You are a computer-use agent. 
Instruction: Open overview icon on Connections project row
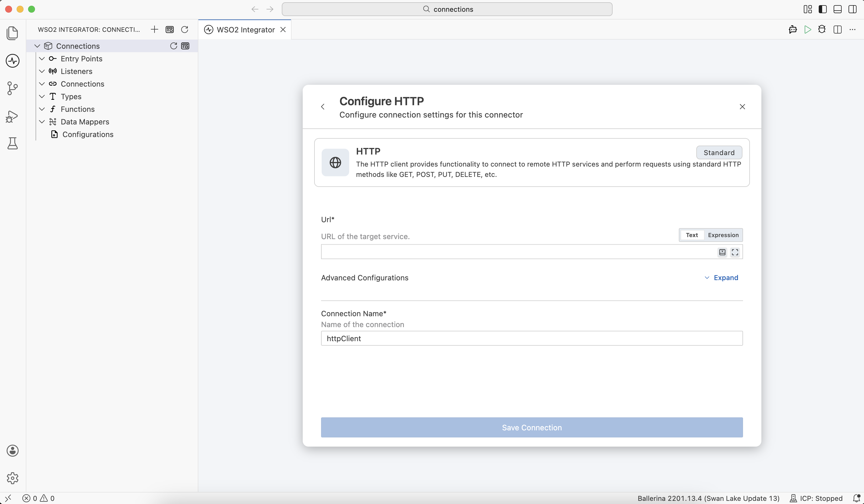(185, 46)
